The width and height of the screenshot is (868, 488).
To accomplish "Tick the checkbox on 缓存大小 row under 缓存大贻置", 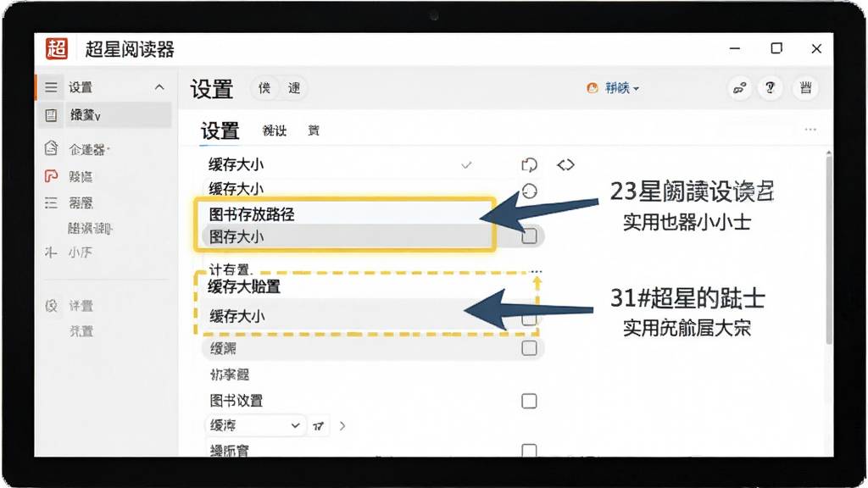I will (529, 319).
